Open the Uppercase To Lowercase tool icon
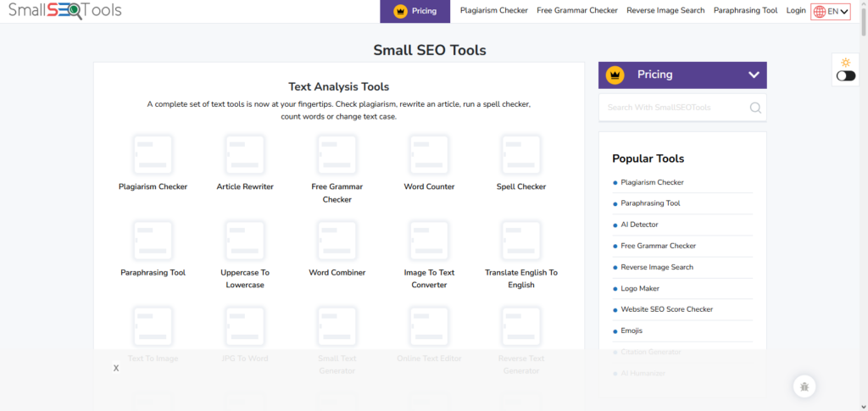Screen dimensions: 868x411 (245, 241)
